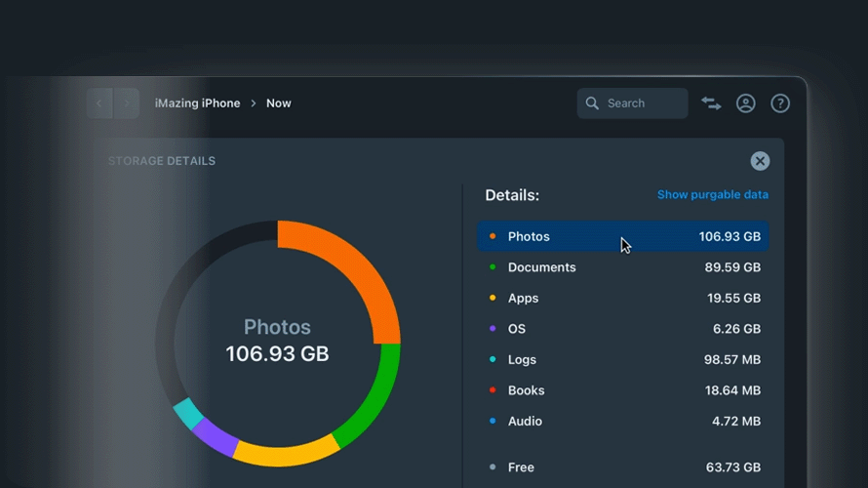Image resolution: width=868 pixels, height=488 pixels.
Task: Click the back navigation arrow
Action: point(99,103)
